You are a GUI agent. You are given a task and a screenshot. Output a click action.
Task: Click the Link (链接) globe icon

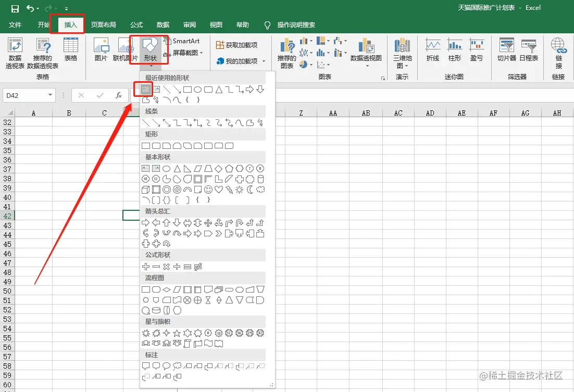[x=558, y=54]
